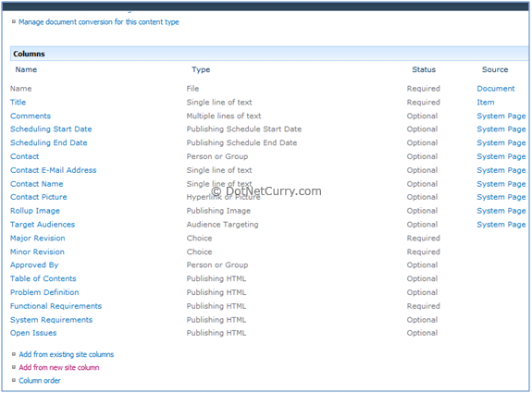
Task: Select the Scheduling Start Date column
Action: [x=51, y=129]
